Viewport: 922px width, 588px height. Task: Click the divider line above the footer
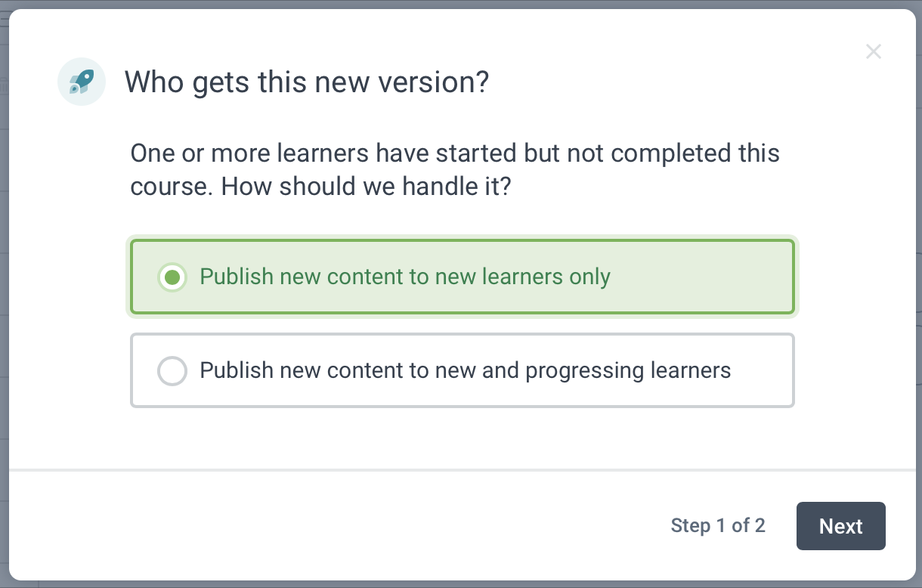(462, 470)
